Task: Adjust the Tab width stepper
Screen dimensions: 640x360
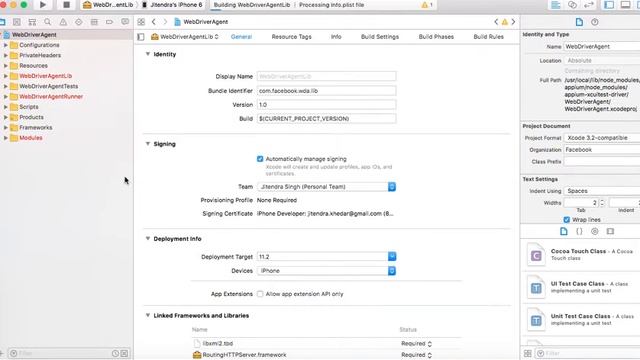Action: point(602,203)
